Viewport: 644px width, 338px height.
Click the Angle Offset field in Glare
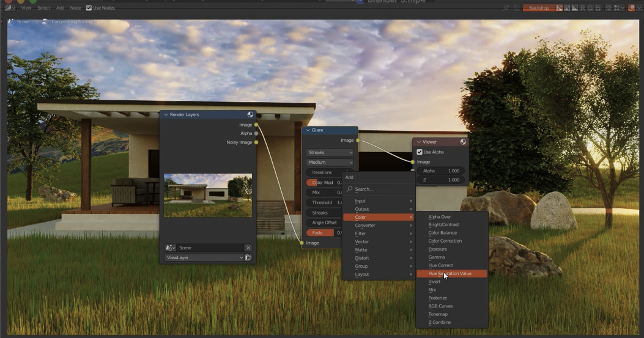click(325, 222)
